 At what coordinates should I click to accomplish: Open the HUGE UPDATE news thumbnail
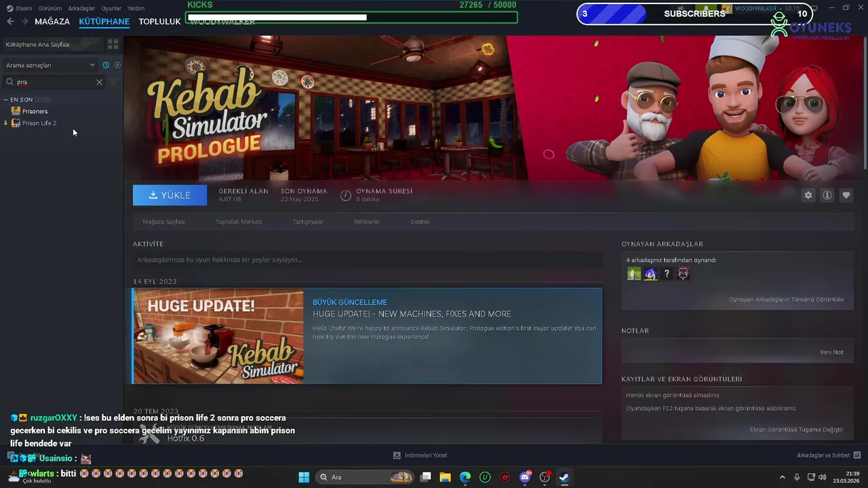(218, 336)
